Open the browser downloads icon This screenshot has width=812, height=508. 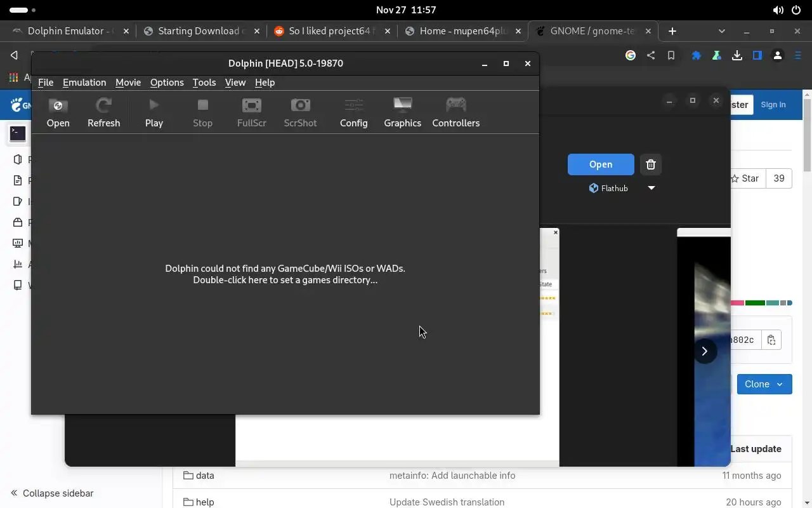click(x=737, y=55)
